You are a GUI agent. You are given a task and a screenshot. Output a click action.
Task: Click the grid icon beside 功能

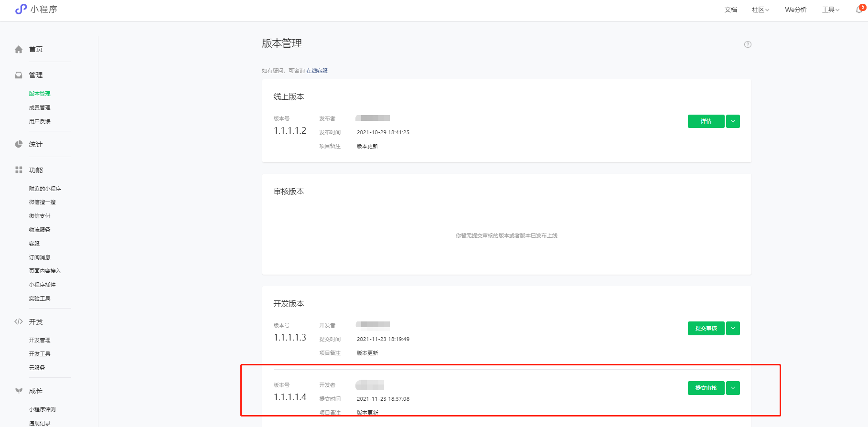(19, 170)
